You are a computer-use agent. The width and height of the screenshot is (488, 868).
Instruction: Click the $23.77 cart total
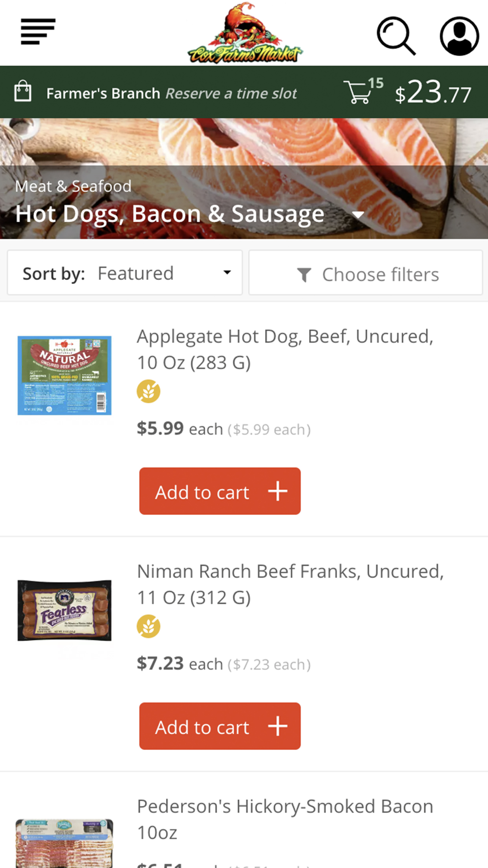(433, 93)
